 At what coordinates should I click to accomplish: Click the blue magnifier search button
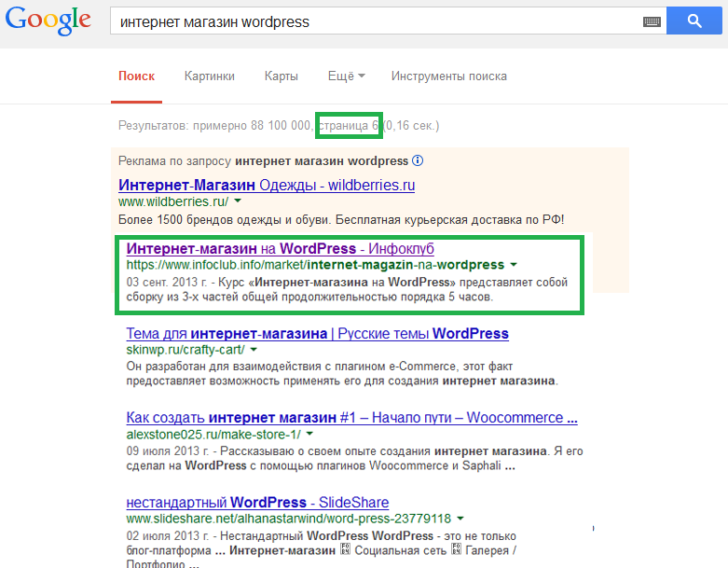tap(694, 21)
